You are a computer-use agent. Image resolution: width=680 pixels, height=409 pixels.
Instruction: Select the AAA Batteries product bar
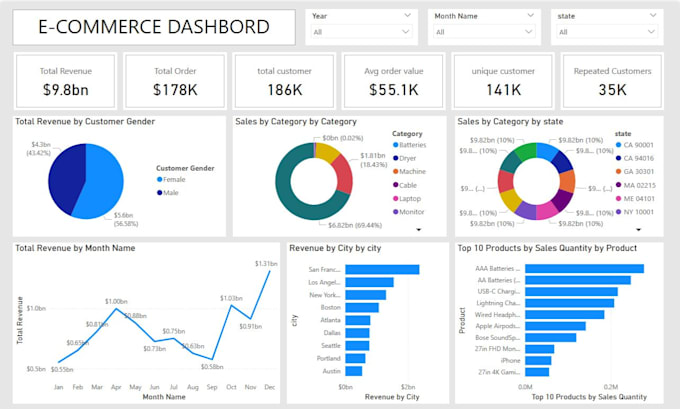pyautogui.click(x=584, y=269)
